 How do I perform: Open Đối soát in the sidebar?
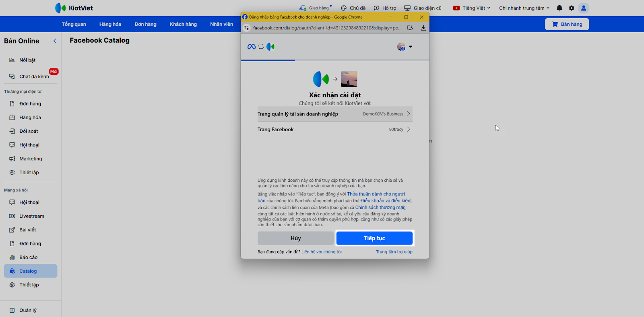point(31,131)
